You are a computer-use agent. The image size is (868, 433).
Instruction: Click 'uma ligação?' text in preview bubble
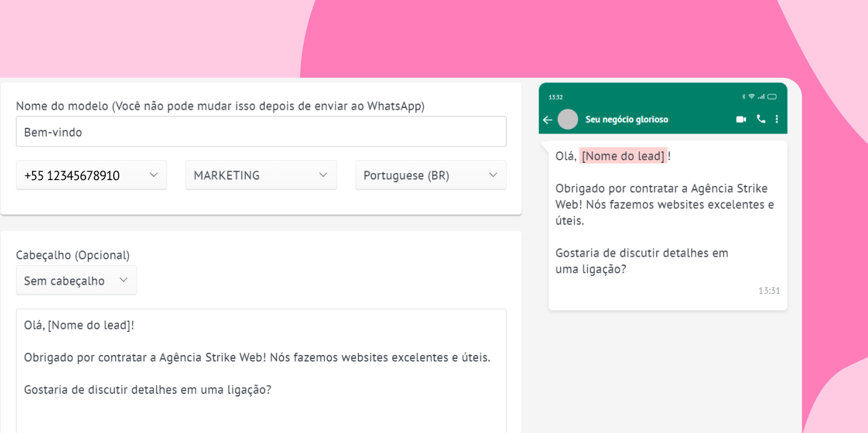tap(590, 269)
